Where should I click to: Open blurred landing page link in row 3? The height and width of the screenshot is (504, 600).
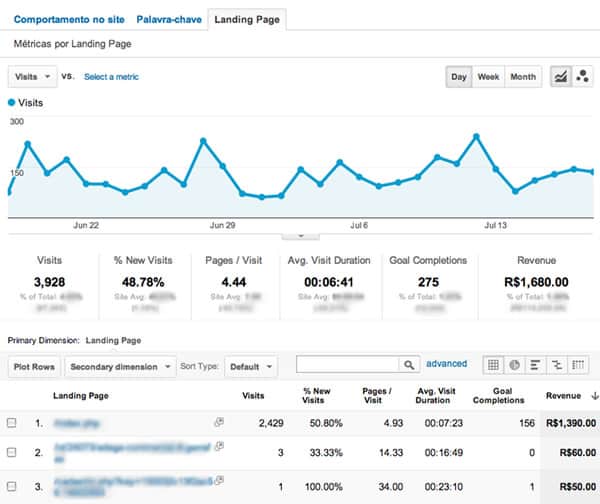tap(133, 486)
